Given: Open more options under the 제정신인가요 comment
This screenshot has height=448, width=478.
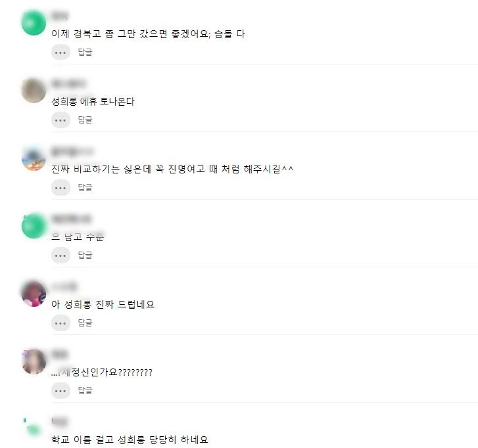Looking at the screenshot, I should point(60,390).
